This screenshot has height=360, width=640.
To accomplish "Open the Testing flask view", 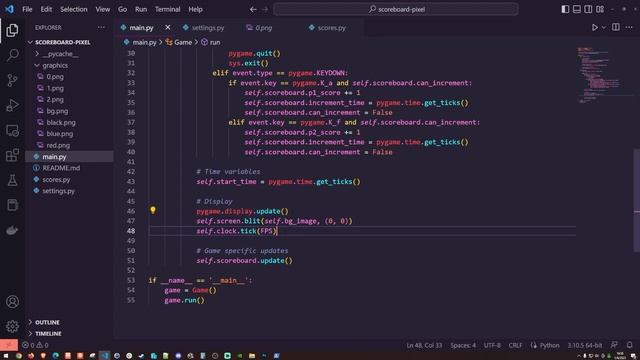I will coord(12,180).
